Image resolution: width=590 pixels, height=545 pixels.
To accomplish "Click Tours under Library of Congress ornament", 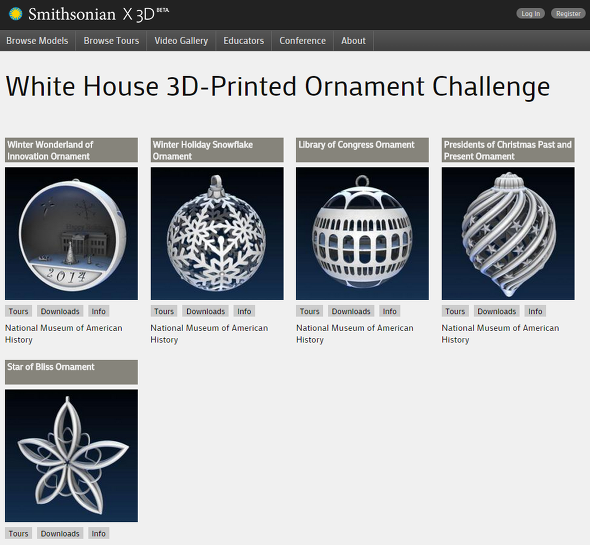I will (x=309, y=311).
